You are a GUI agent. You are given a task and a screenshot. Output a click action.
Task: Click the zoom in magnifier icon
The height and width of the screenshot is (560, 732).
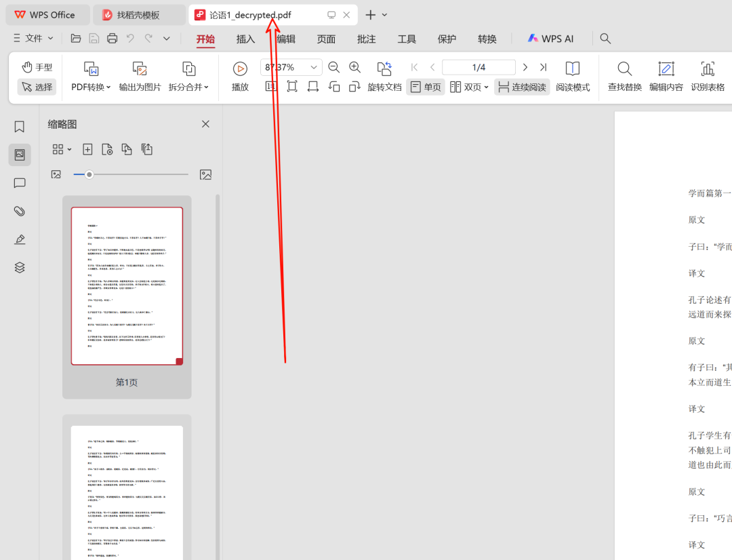(354, 67)
